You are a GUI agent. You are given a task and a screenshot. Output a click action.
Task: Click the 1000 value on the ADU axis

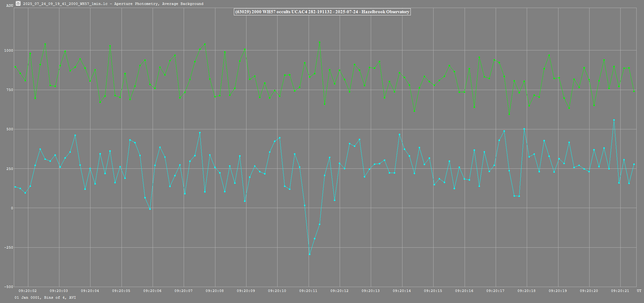pyautogui.click(x=8, y=50)
